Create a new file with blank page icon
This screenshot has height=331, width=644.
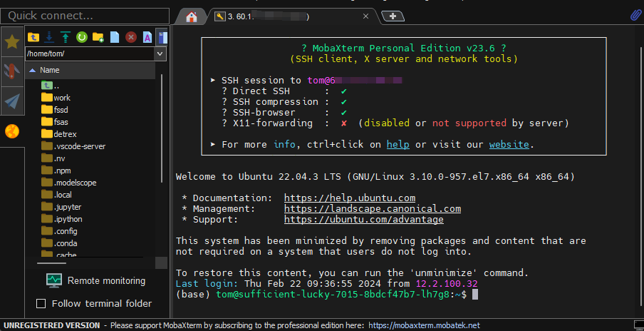click(115, 37)
